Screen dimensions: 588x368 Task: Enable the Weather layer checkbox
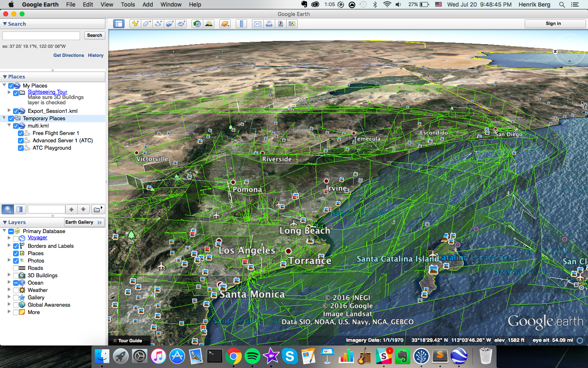pyautogui.click(x=16, y=290)
